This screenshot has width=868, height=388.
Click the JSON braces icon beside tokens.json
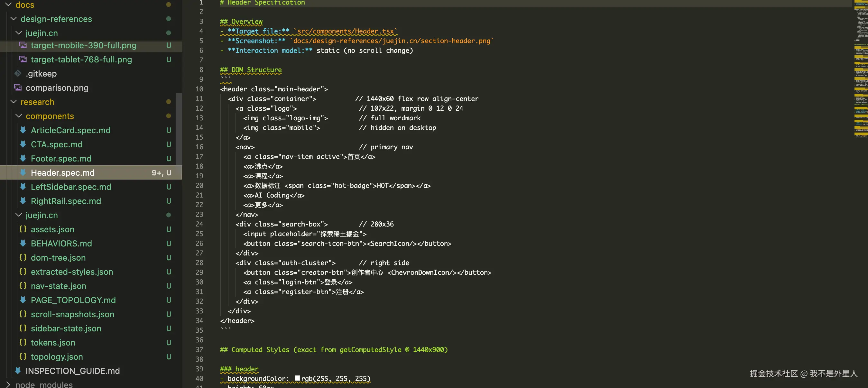click(x=23, y=343)
